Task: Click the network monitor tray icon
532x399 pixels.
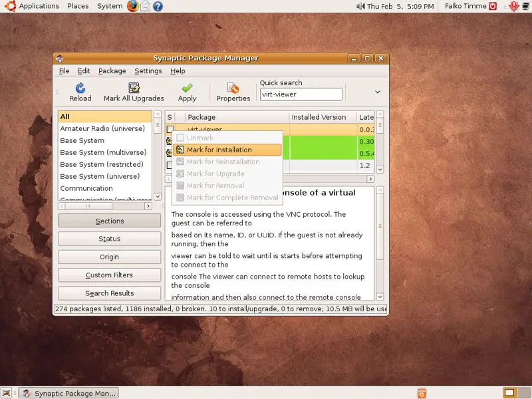Action: (x=526, y=6)
